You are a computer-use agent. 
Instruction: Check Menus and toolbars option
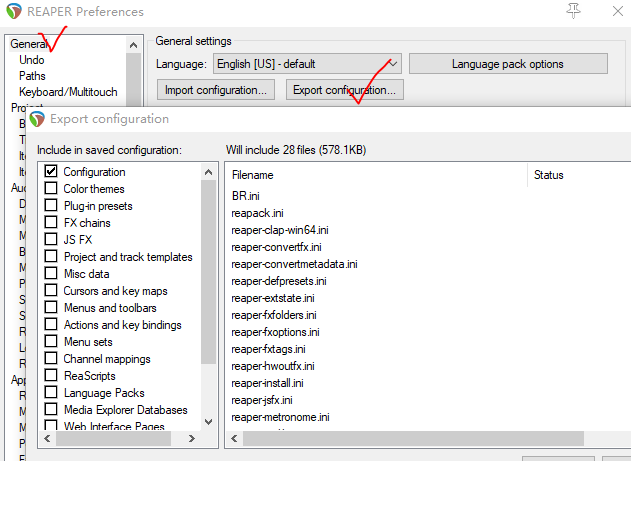51,307
